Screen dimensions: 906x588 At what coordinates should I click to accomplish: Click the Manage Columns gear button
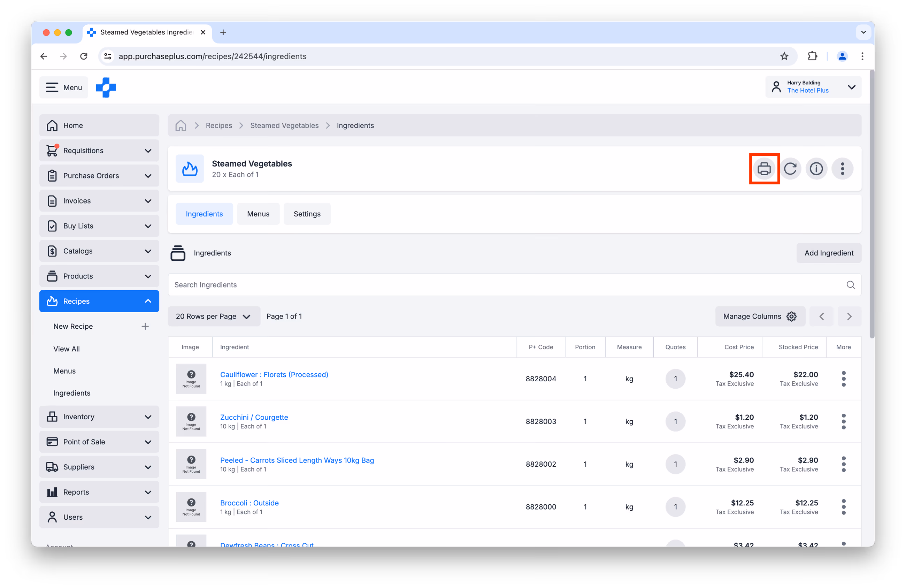pyautogui.click(x=760, y=316)
